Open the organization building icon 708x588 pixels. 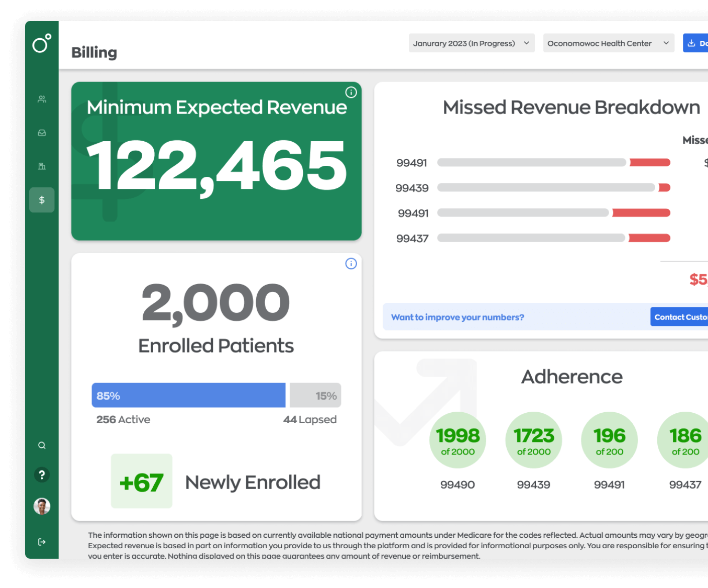(x=42, y=166)
